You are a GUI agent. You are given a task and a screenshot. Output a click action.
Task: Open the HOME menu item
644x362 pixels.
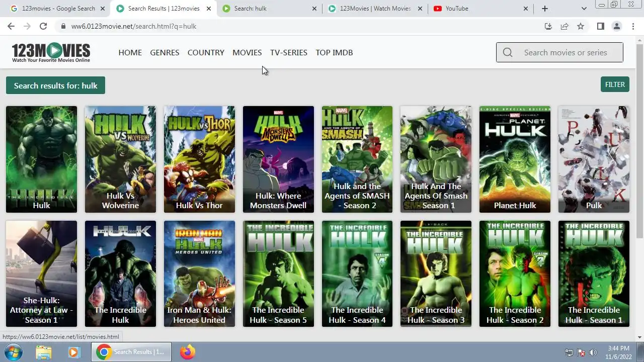pyautogui.click(x=130, y=52)
